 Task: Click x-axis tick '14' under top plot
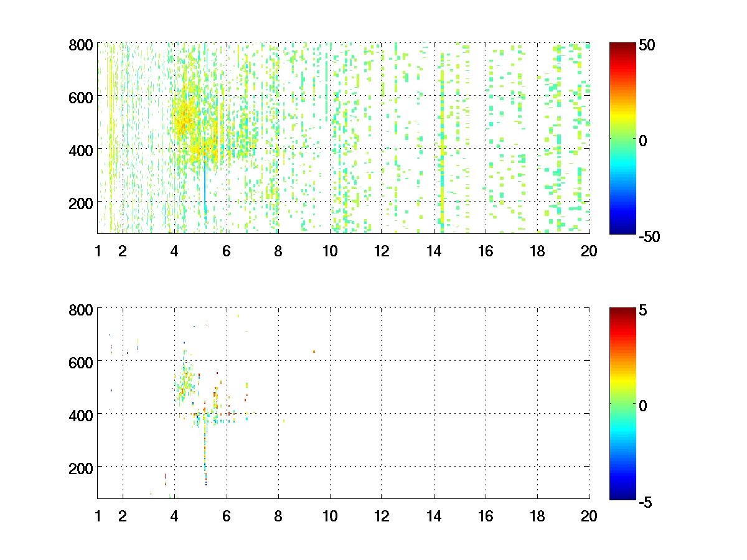[434, 251]
